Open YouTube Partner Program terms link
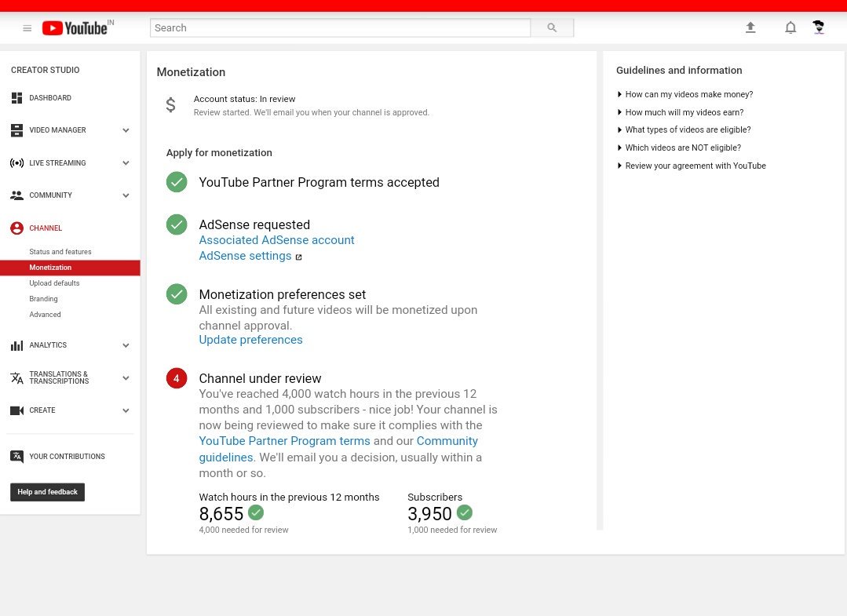Image resolution: width=847 pixels, height=616 pixels. [x=285, y=441]
